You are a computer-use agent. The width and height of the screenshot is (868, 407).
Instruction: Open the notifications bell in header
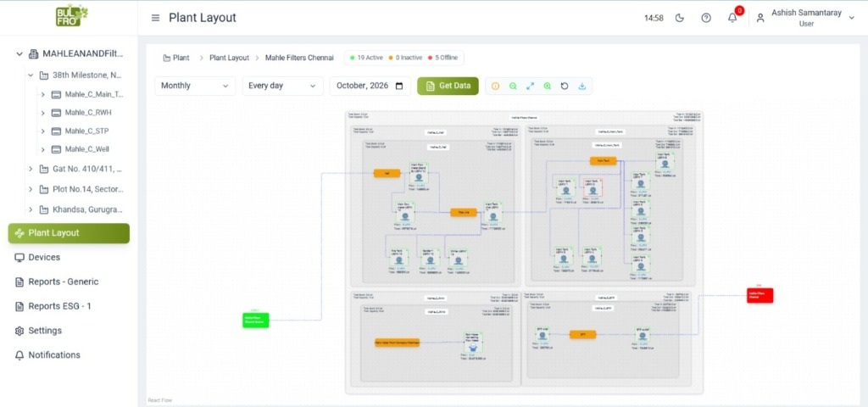coord(732,18)
